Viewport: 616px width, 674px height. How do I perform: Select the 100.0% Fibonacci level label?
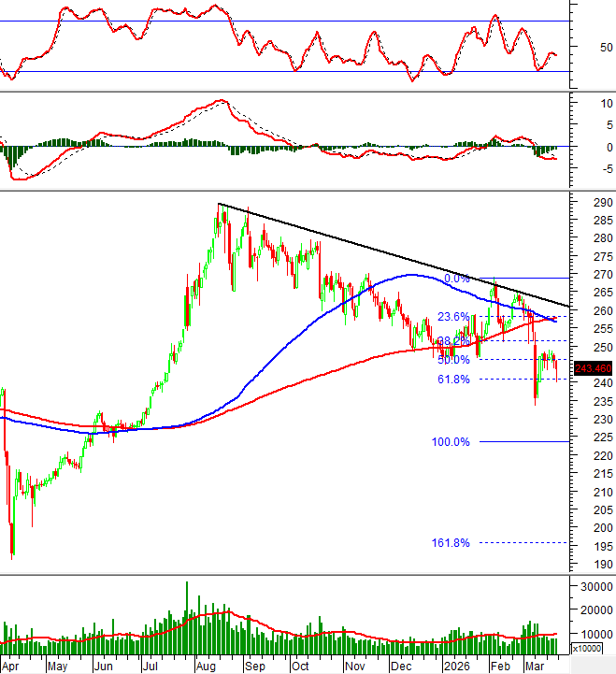(450, 441)
